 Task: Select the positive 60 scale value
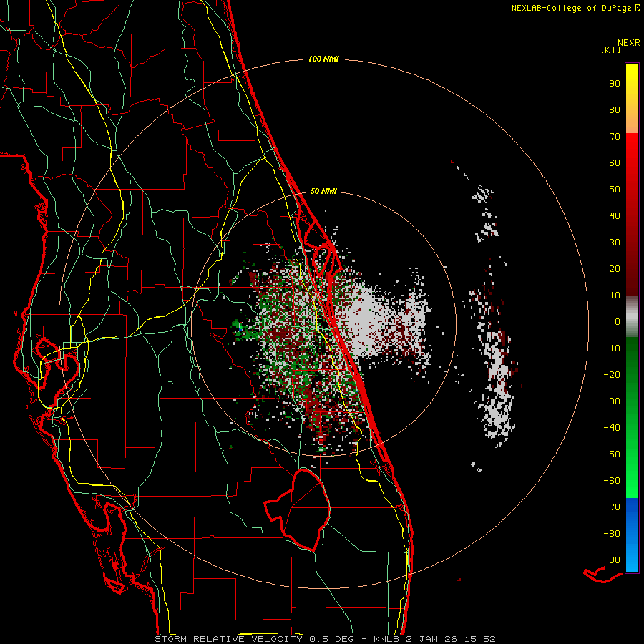point(615,162)
